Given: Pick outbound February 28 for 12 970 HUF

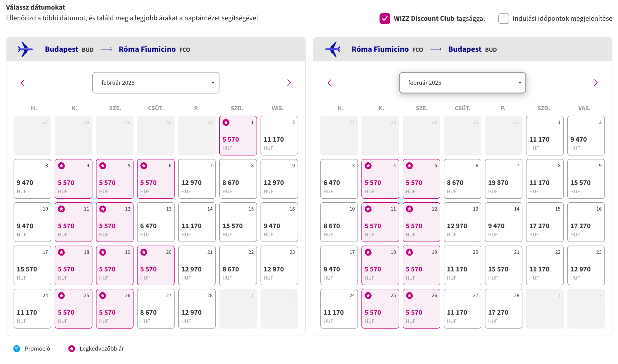Looking at the screenshot, I should coord(197,309).
